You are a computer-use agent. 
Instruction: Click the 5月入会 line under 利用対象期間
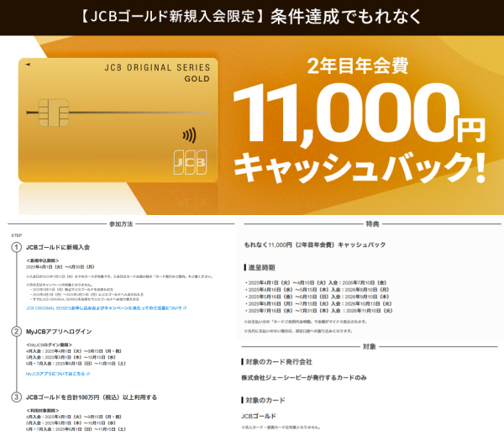[x=71, y=423]
